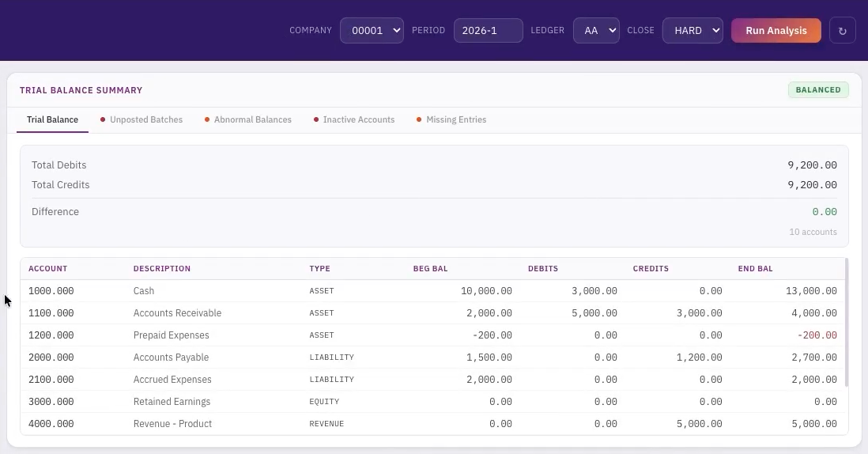The height and width of the screenshot is (454, 868).
Task: Select the Abnormal Balances tab
Action: pos(252,120)
